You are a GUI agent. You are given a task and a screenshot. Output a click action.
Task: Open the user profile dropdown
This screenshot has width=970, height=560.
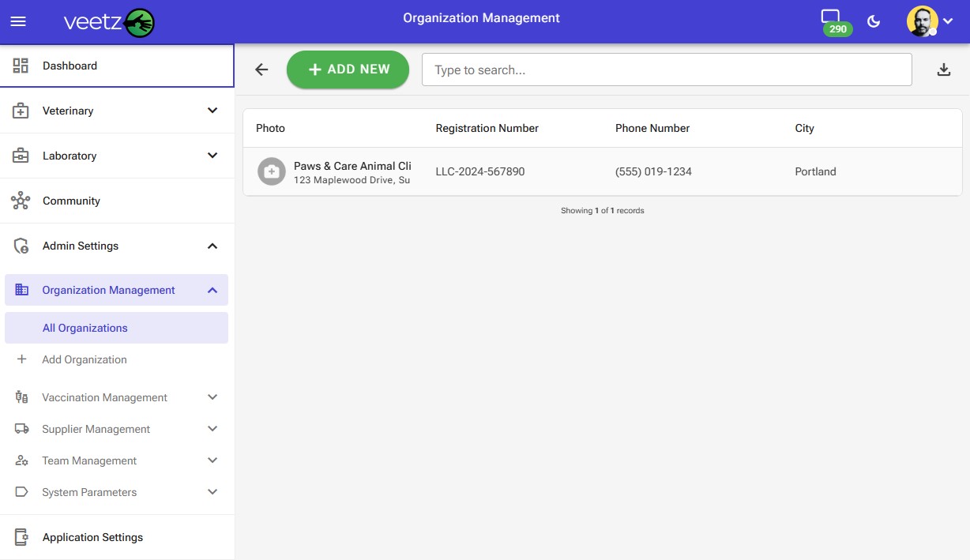click(930, 21)
